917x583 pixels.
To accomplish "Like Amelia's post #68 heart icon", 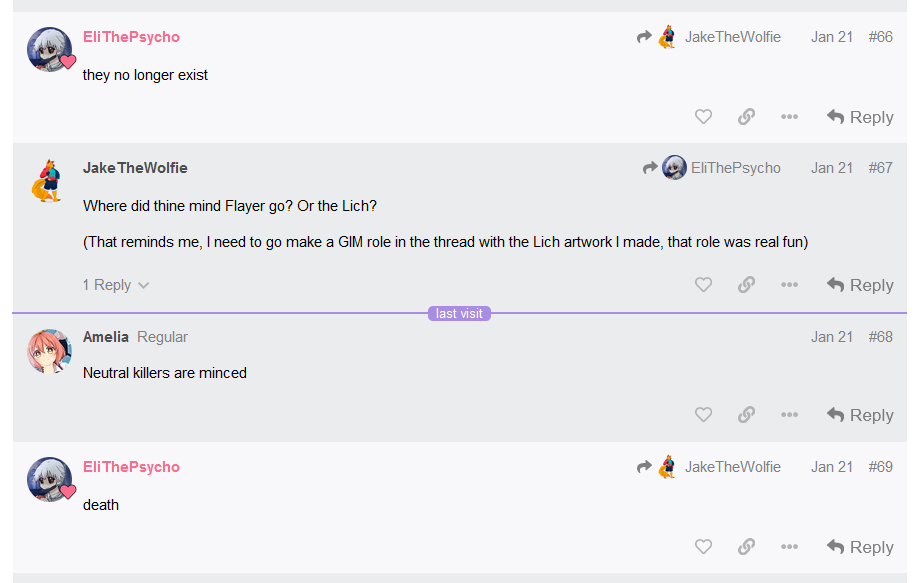I will (703, 415).
